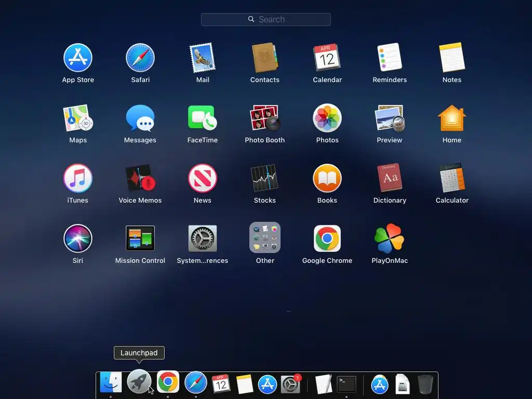
Task: Open Safari from the Dock
Action: (x=196, y=383)
